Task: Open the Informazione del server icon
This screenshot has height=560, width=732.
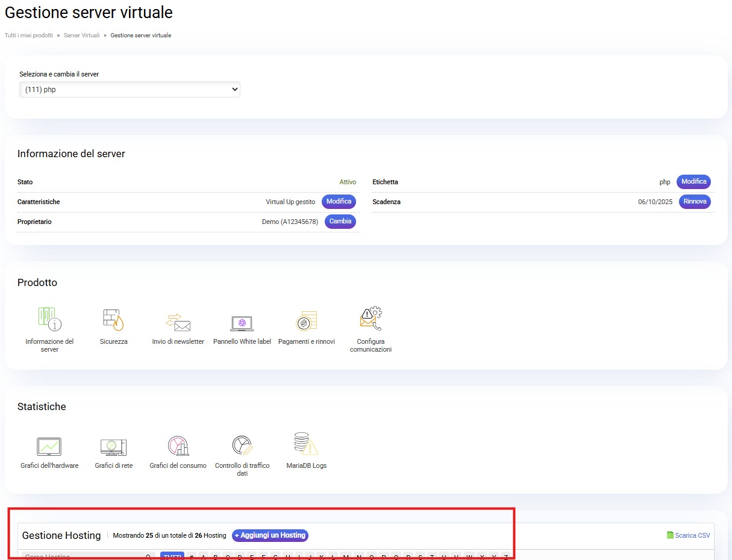Action: point(49,319)
